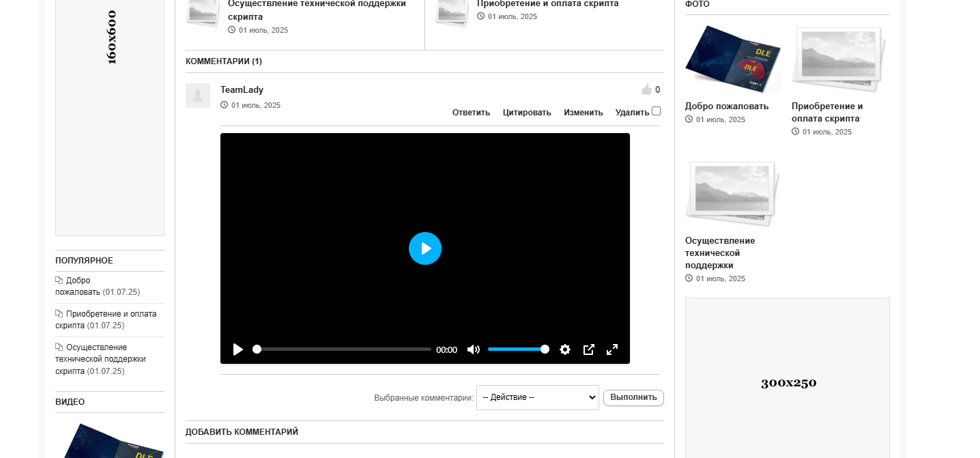Open the TeamLady profile name link
Image resolution: width=980 pixels, height=458 pixels.
[242, 89]
